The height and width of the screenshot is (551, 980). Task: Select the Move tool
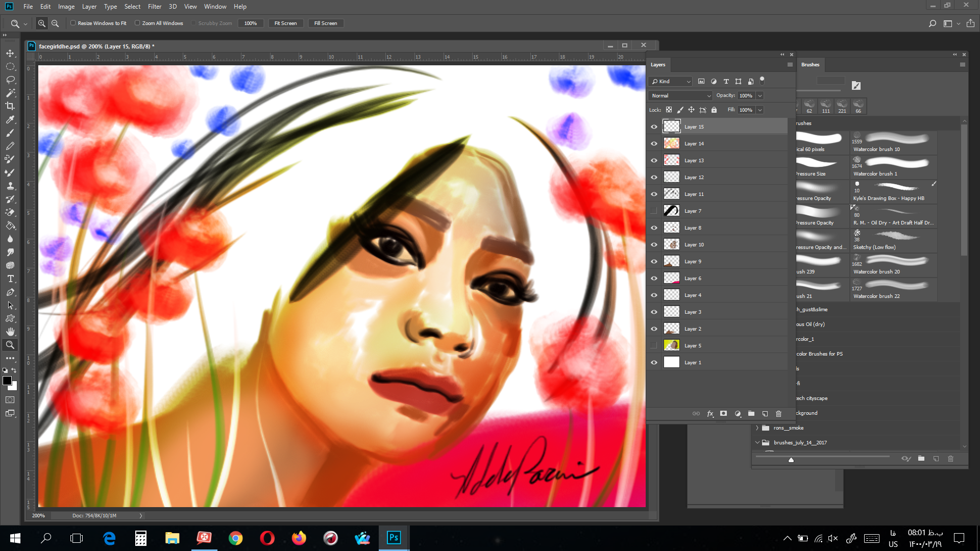tap(10, 54)
